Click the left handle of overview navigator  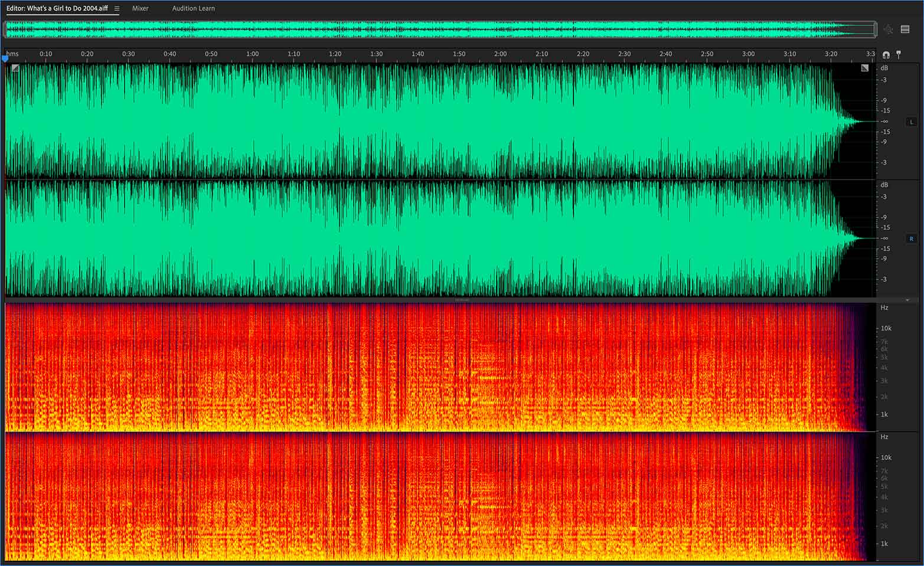click(x=5, y=30)
